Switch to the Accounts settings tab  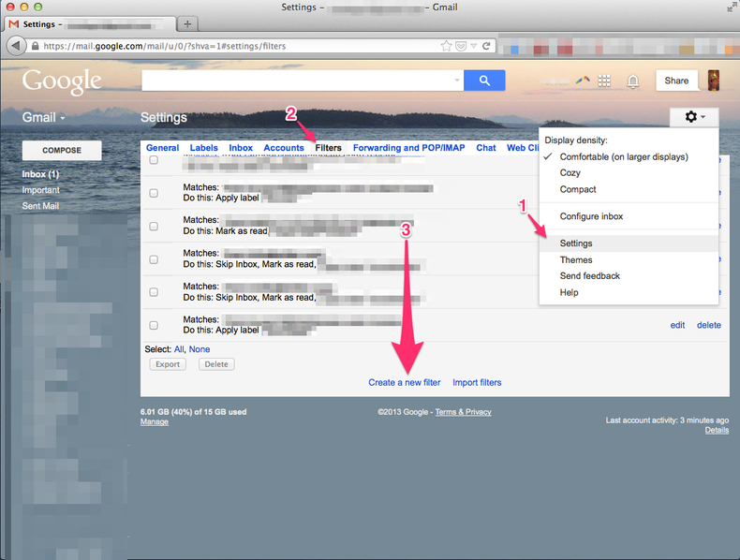284,148
